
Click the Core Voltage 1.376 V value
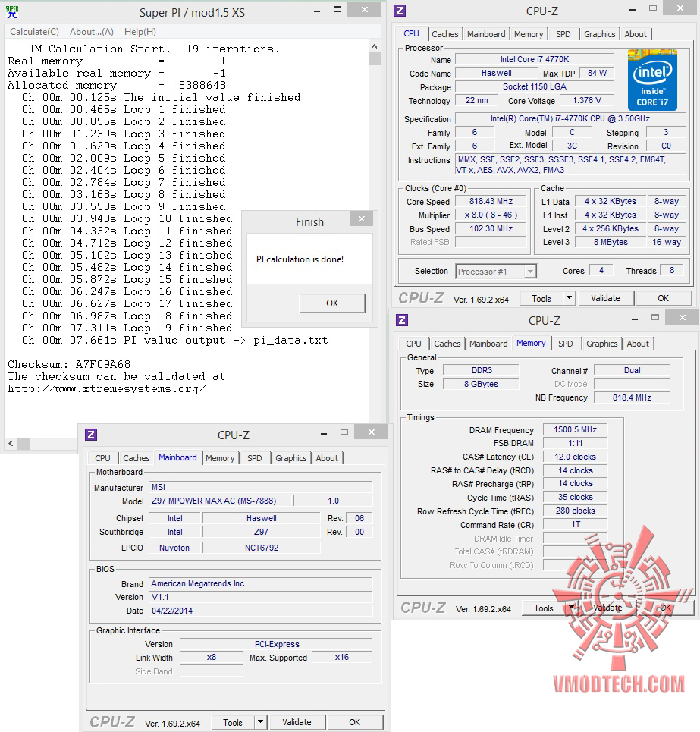click(586, 101)
